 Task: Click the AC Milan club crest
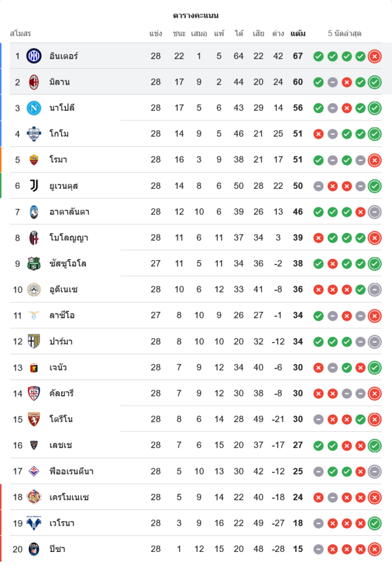pos(34,82)
